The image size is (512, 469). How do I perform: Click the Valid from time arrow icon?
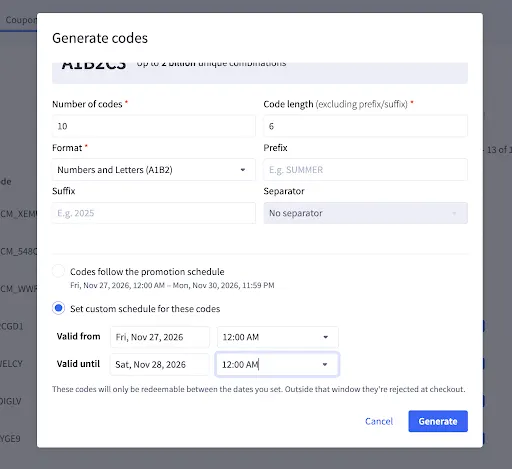click(x=326, y=337)
